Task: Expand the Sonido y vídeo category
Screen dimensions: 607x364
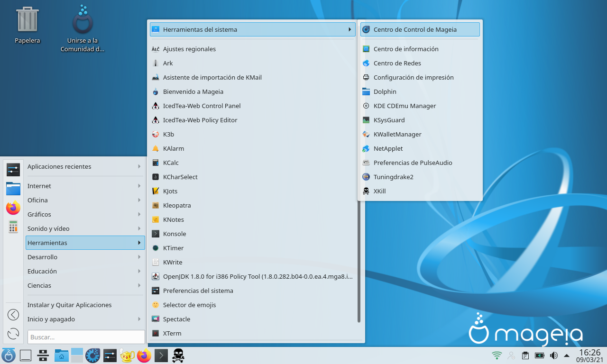Action: (85, 228)
